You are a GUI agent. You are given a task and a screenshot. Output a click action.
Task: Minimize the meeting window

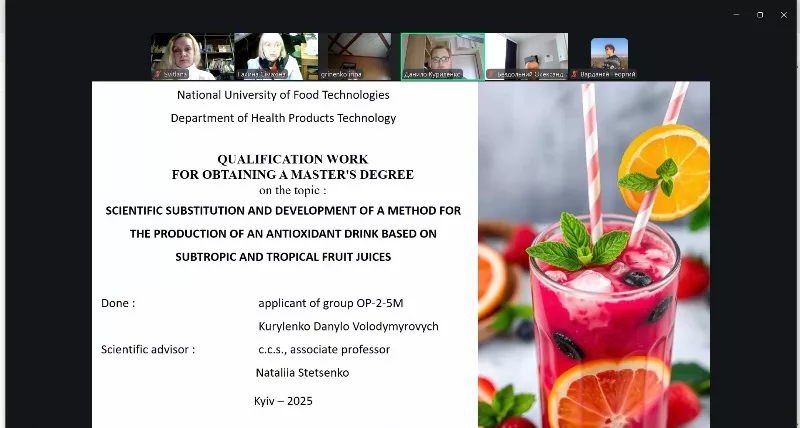click(736, 14)
